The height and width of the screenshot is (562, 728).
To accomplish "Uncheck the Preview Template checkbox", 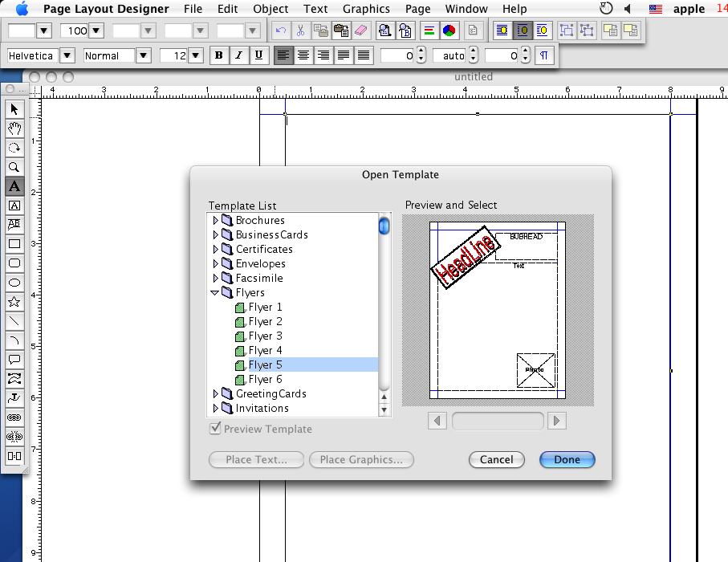I will [x=214, y=429].
